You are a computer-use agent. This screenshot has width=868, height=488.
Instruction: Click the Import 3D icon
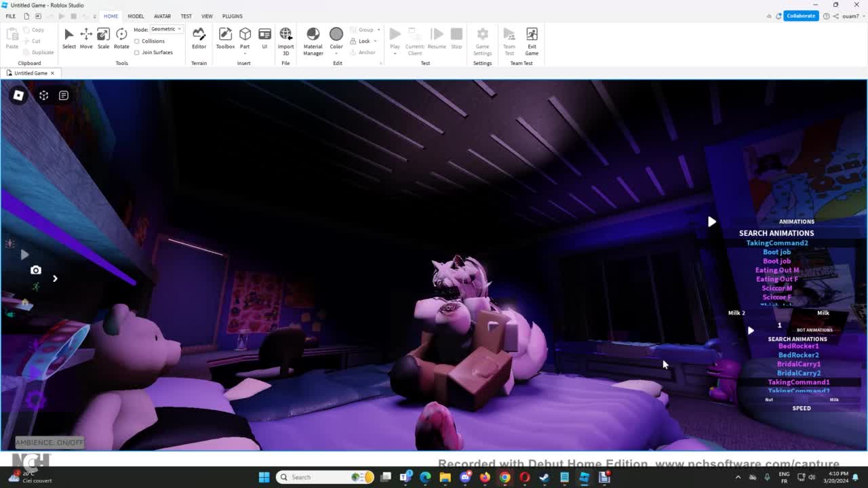click(x=285, y=38)
